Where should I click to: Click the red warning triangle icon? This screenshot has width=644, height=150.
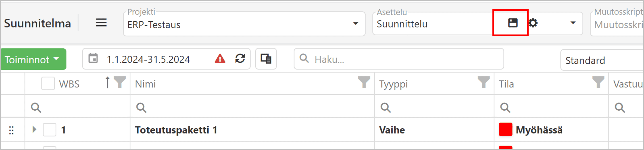(x=220, y=59)
